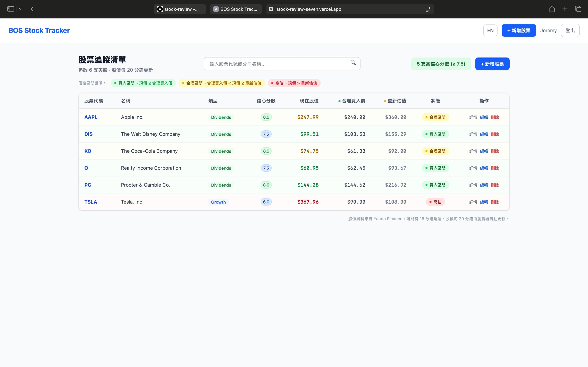
Task: Toggle the Safari sidebar icon
Action: click(11, 9)
